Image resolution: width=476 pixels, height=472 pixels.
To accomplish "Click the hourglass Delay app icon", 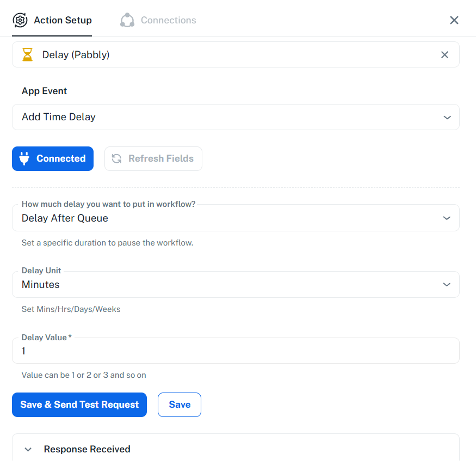I will point(27,54).
